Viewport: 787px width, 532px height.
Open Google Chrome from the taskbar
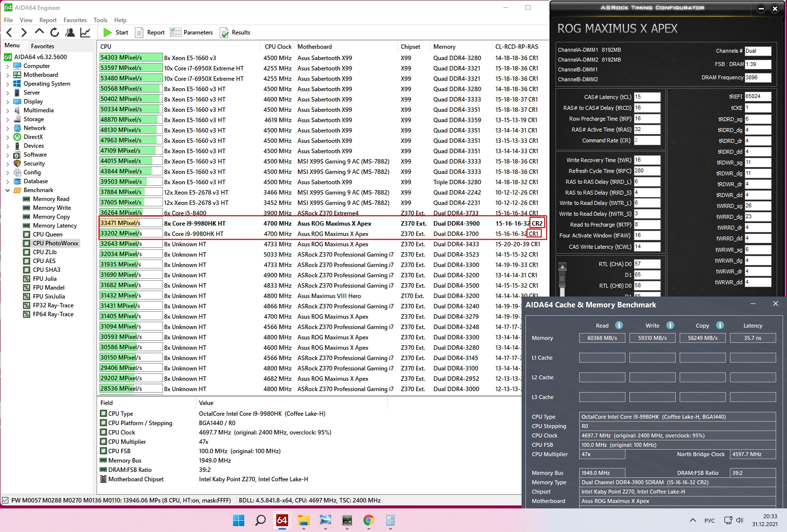click(x=368, y=520)
